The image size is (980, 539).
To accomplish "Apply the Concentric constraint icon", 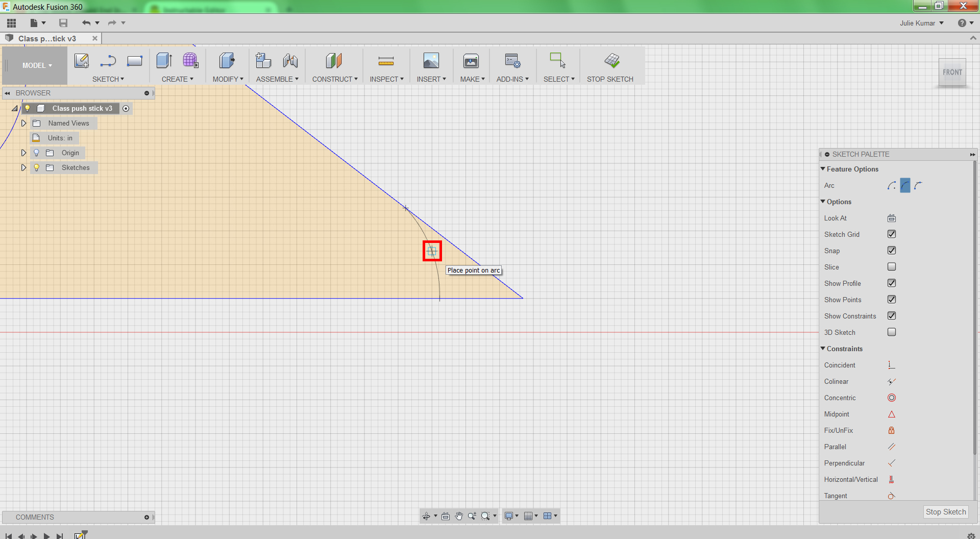I will [x=892, y=398].
